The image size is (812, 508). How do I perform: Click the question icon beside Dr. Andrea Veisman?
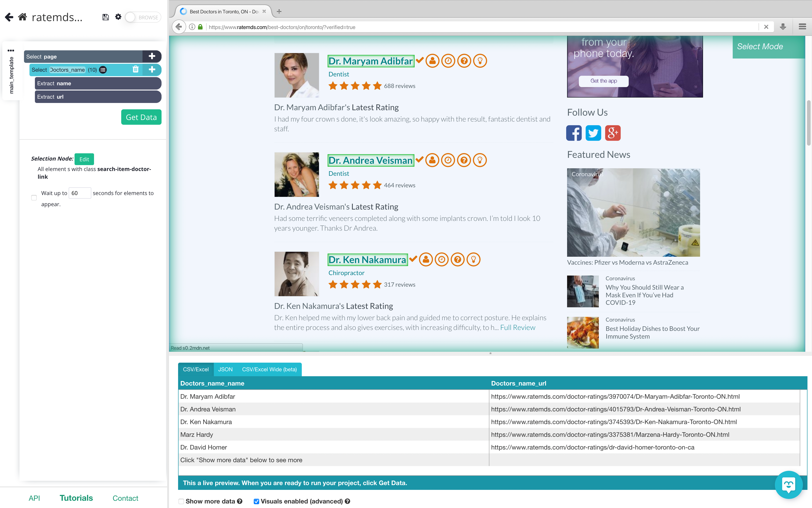[464, 160]
